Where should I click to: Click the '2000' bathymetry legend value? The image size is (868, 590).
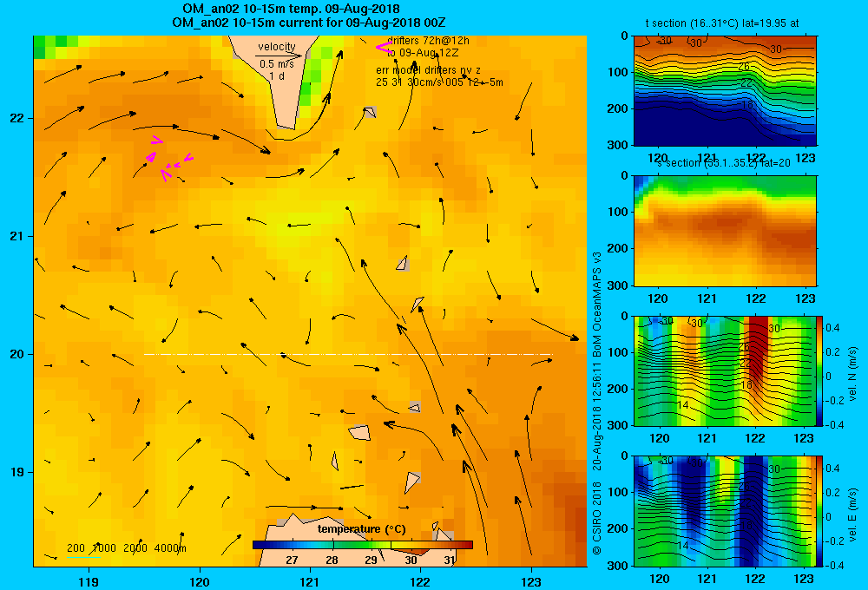click(135, 548)
